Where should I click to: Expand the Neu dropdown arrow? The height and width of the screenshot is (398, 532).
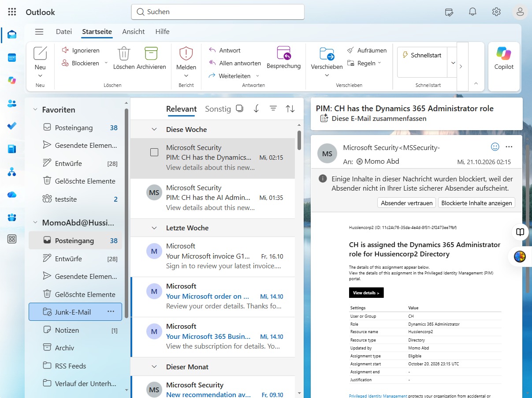(x=40, y=75)
